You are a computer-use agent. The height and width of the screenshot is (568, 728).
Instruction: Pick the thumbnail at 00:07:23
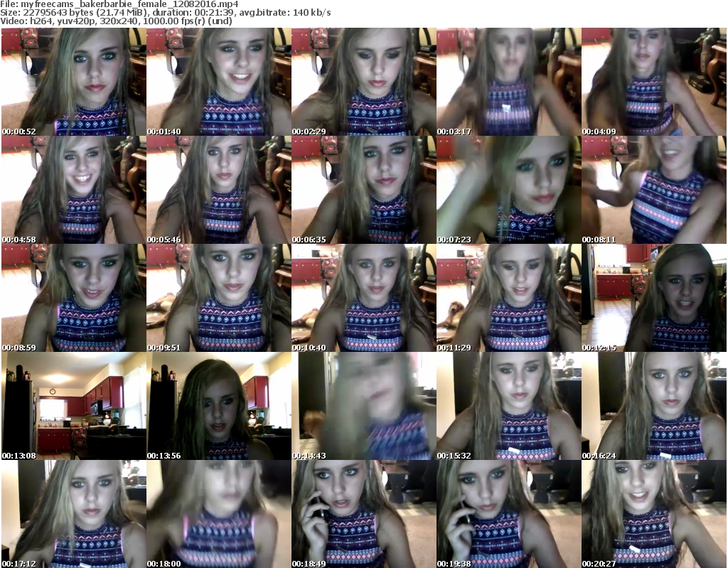509,190
